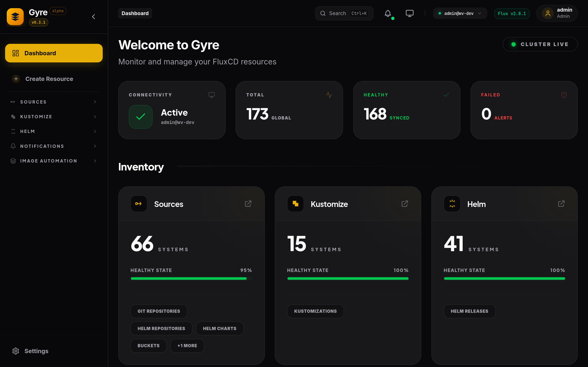588x367 pixels.
Task: Click the Gyre logo icon
Action: 15,16
